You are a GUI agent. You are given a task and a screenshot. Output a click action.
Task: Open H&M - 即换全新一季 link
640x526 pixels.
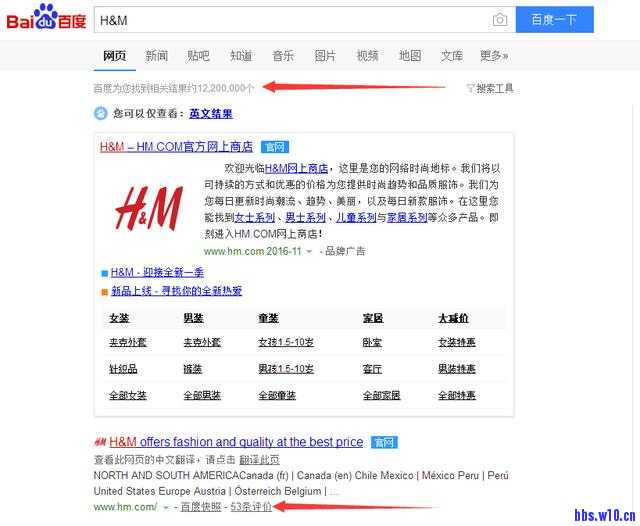157,273
